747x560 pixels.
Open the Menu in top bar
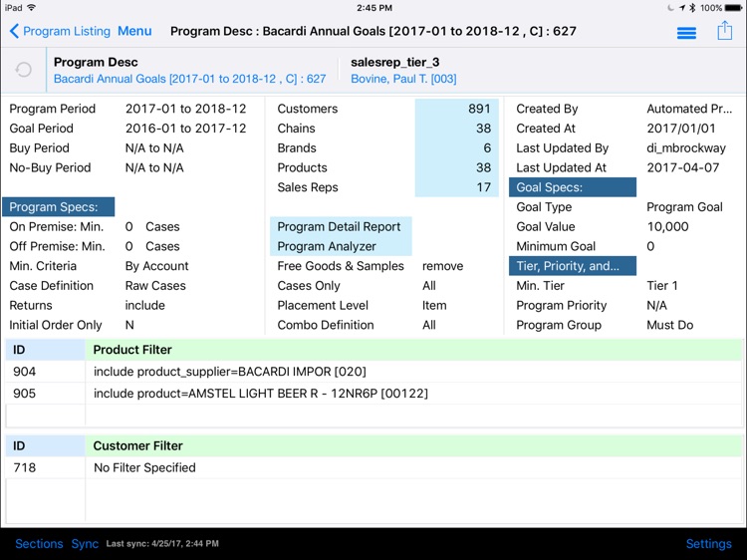click(134, 31)
